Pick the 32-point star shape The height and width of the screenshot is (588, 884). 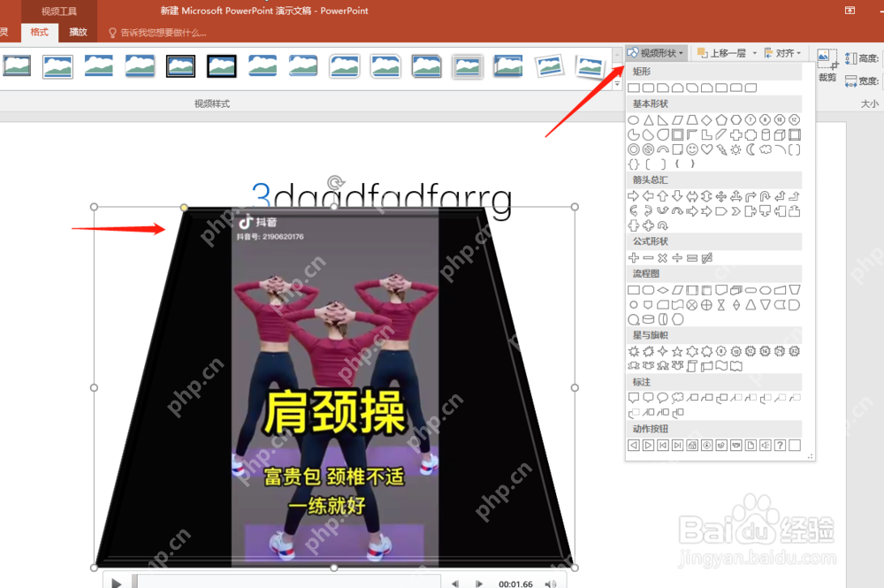pyautogui.click(x=795, y=351)
